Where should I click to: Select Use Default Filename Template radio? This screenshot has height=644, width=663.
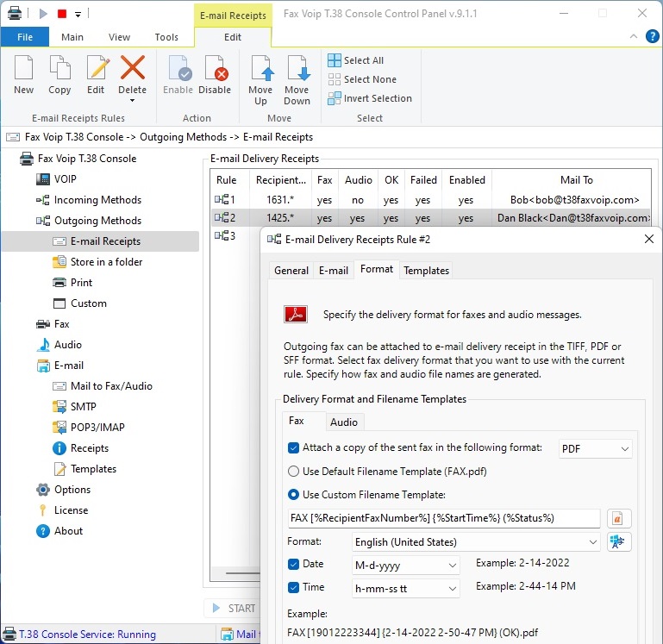click(293, 472)
